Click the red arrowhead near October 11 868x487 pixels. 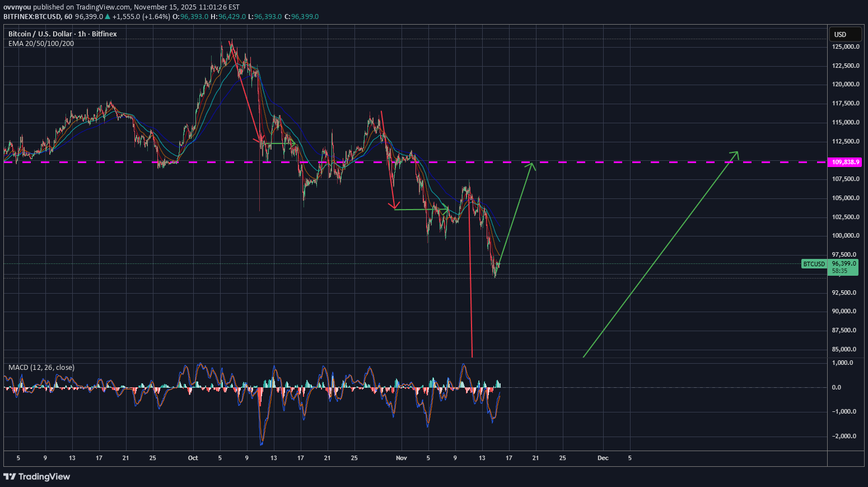tap(259, 140)
